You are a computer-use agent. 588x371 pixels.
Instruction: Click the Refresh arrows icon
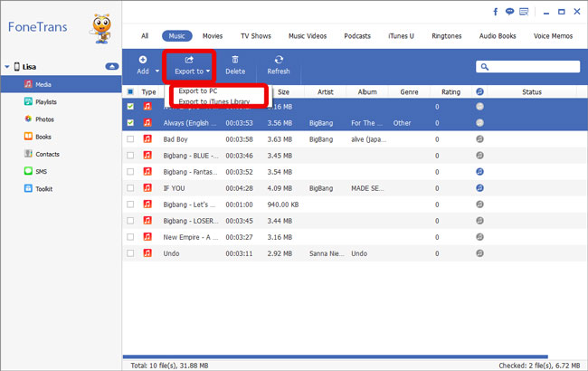(279, 60)
